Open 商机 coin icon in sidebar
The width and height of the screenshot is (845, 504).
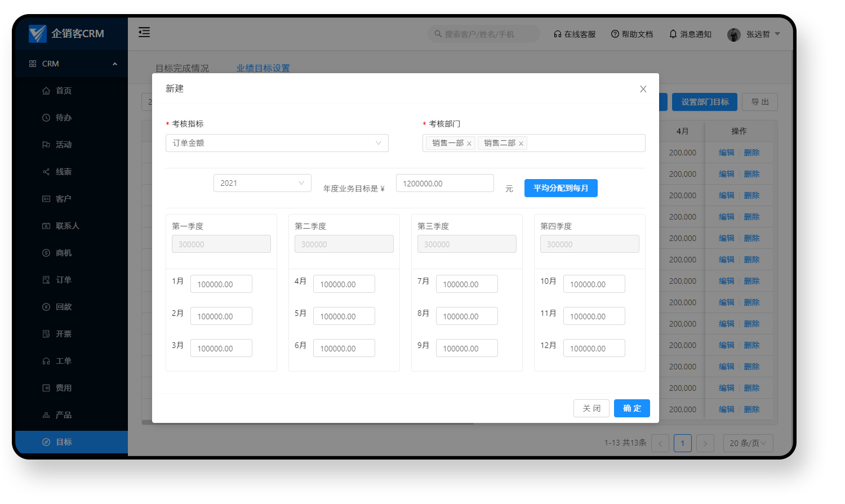[46, 253]
